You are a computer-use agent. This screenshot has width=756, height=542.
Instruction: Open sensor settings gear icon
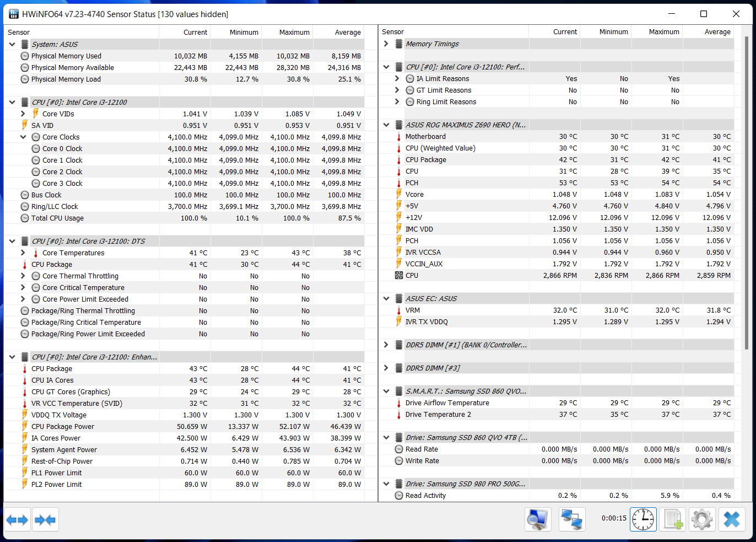pos(702,519)
